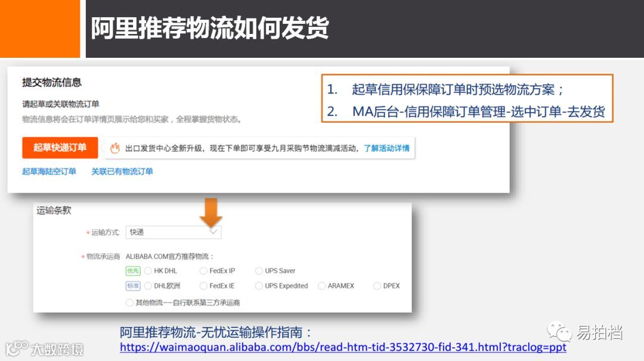The width and height of the screenshot is (644, 361).
Task: Select 其他物流 third-party carrier option
Action: tap(130, 303)
